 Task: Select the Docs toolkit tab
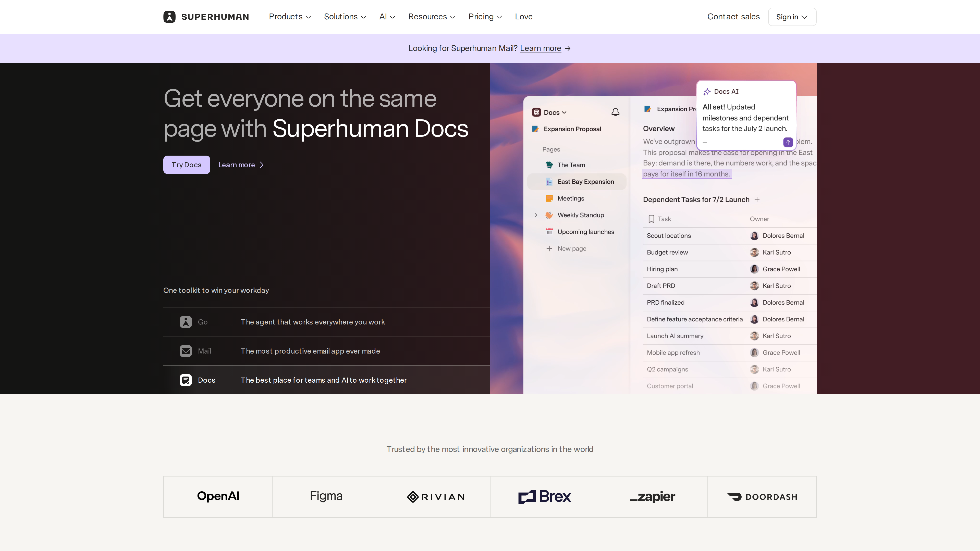coord(326,380)
